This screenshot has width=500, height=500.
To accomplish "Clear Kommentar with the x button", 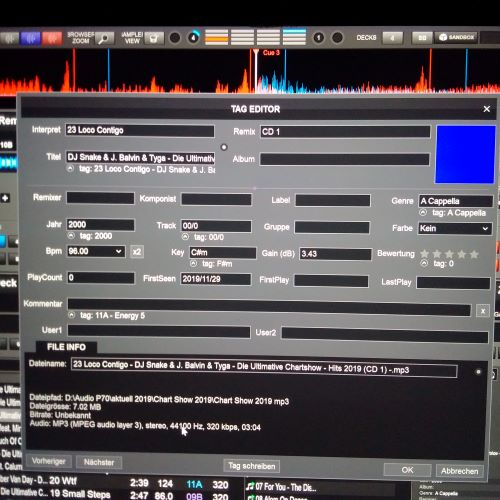I will [483, 311].
